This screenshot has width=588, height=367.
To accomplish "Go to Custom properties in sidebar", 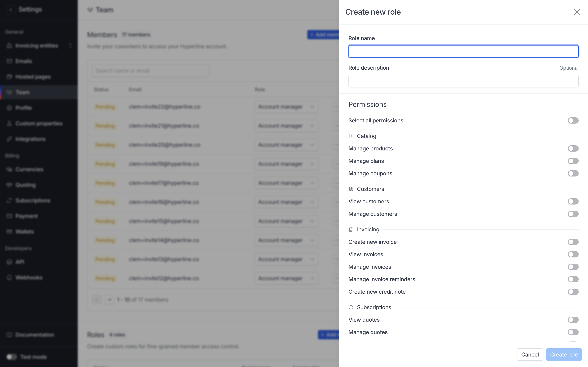I will 39,124.
